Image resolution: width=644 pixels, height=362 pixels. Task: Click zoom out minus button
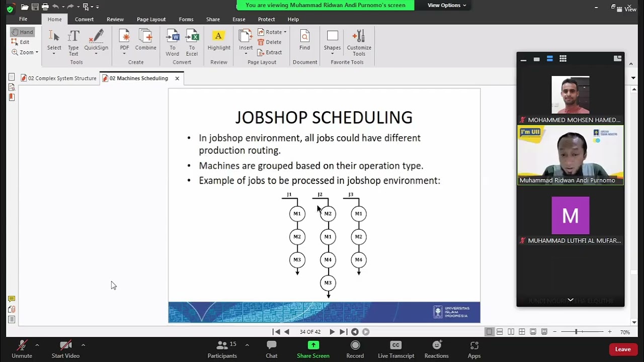click(555, 332)
